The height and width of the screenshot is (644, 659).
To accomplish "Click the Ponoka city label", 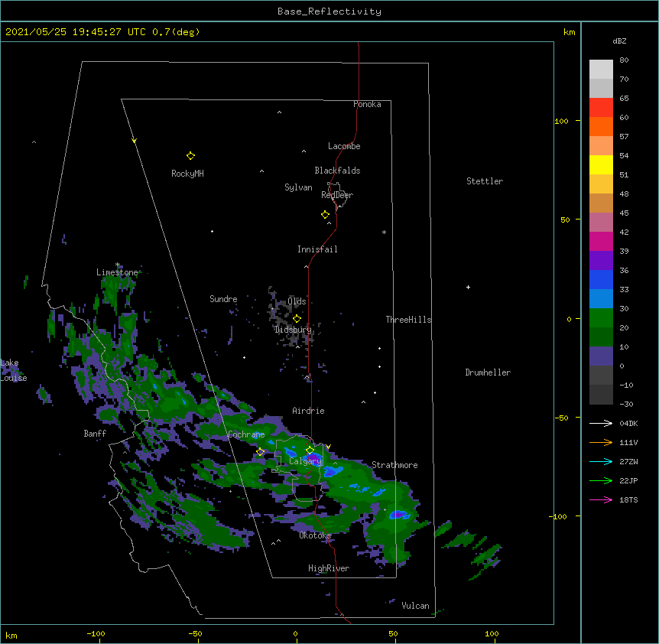I will (x=367, y=104).
